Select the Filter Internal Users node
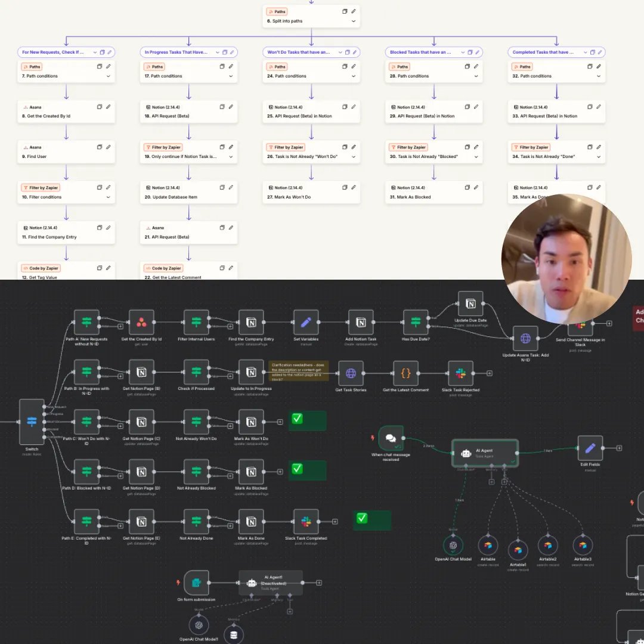644x644 pixels. click(196, 323)
